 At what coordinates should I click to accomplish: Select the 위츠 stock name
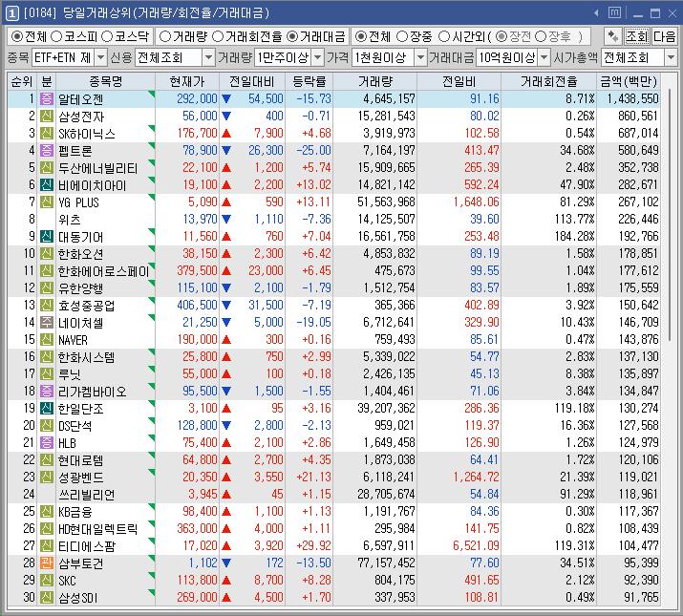pyautogui.click(x=70, y=219)
